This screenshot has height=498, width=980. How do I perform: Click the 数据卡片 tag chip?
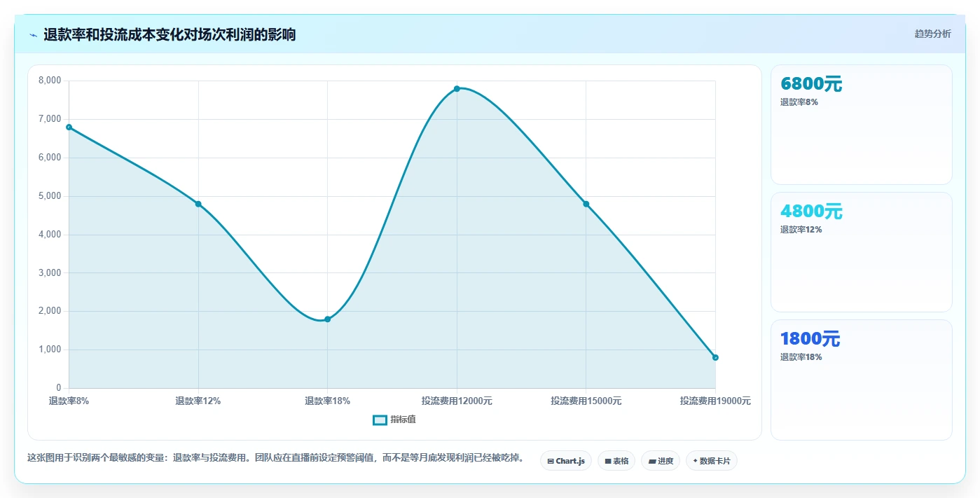tap(712, 461)
